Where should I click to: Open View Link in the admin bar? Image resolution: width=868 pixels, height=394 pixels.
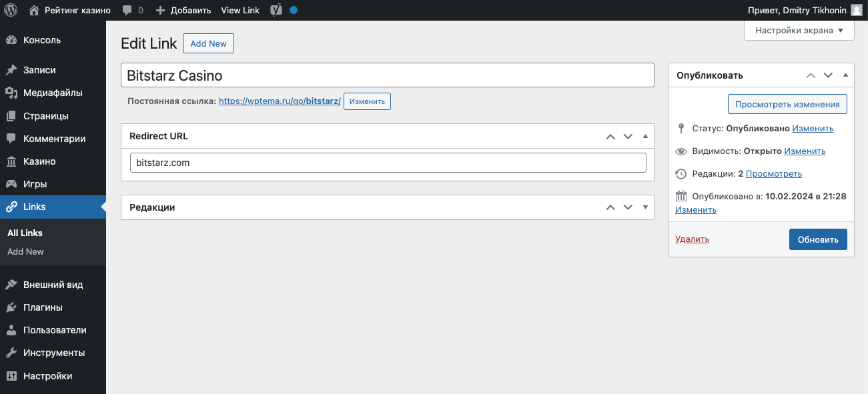click(240, 10)
